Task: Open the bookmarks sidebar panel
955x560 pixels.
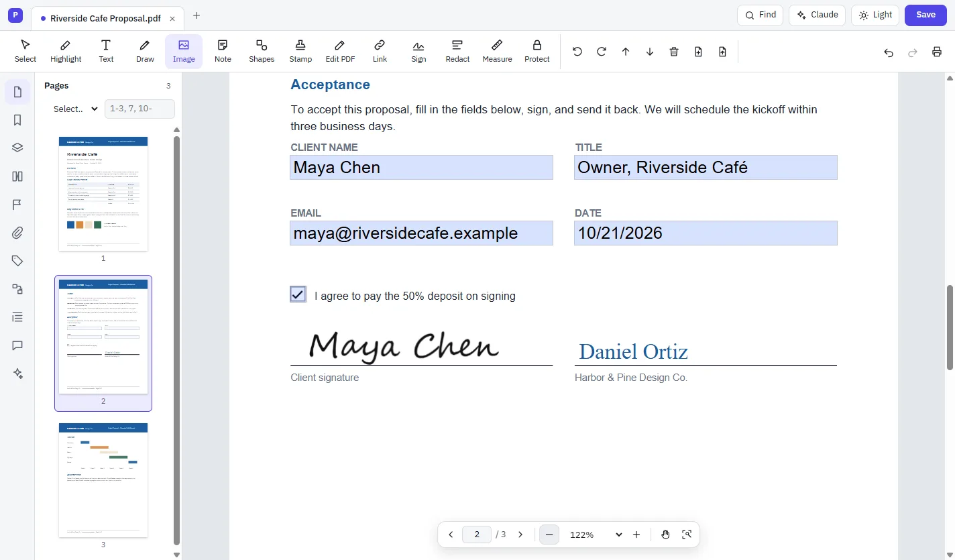Action: (x=17, y=120)
